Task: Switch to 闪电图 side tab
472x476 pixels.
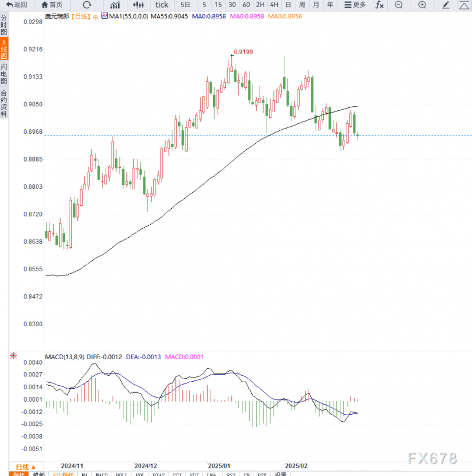Action: [x=4, y=74]
